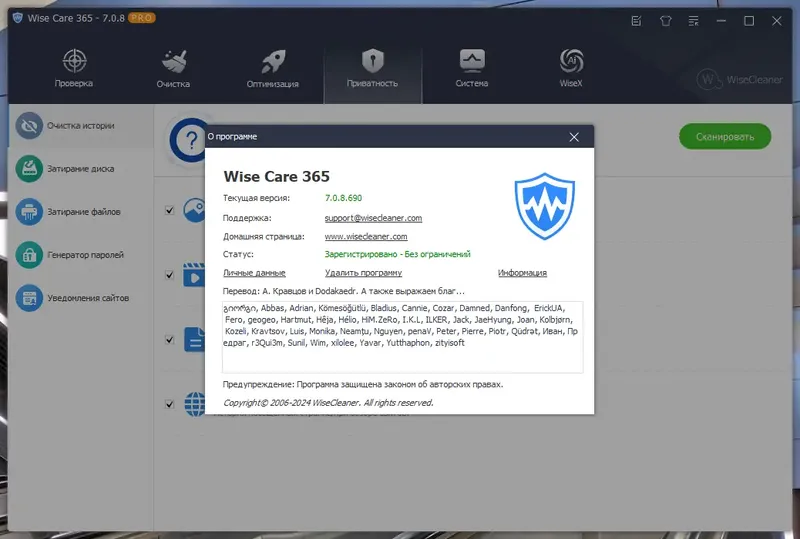Toggle the checkbox beside the video icon
The height and width of the screenshot is (539, 800).
pyautogui.click(x=169, y=275)
